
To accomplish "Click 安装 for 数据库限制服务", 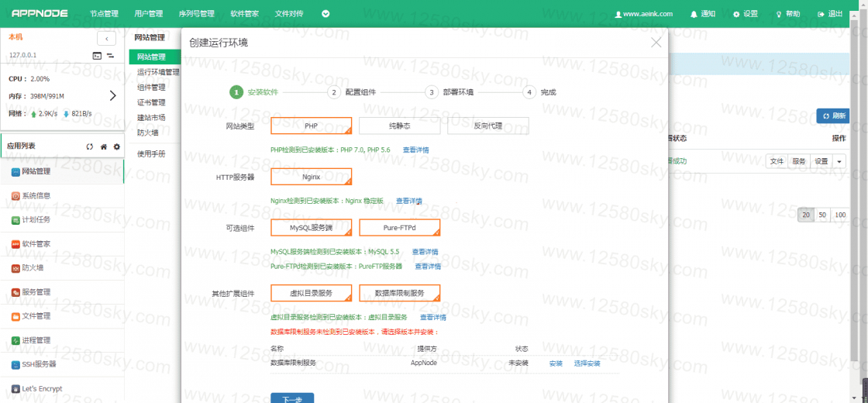I will [556, 363].
